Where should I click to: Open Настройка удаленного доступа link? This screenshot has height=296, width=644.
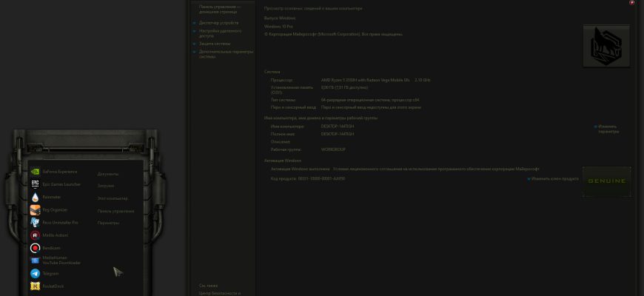tap(220, 33)
